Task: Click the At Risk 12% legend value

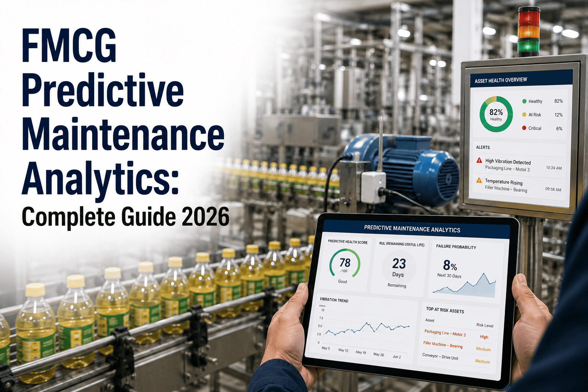Action: 559,115
